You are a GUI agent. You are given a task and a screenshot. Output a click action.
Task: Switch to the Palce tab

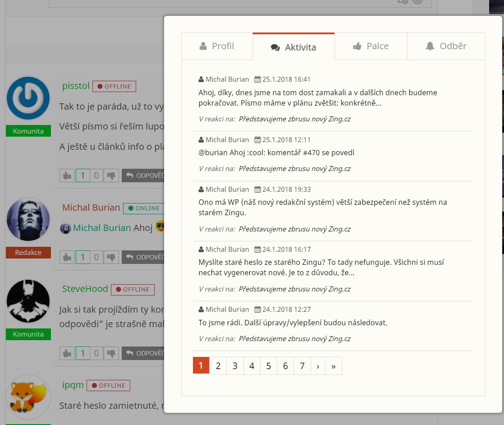pyautogui.click(x=371, y=46)
